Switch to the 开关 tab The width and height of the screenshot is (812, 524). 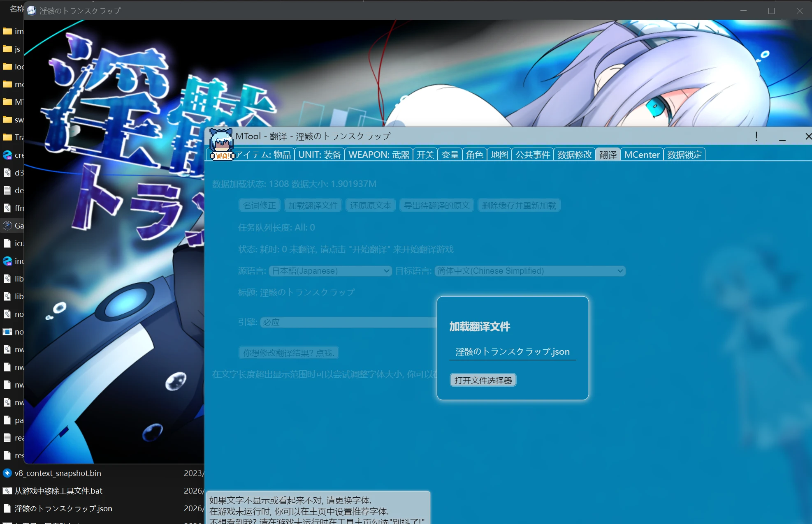click(x=425, y=155)
